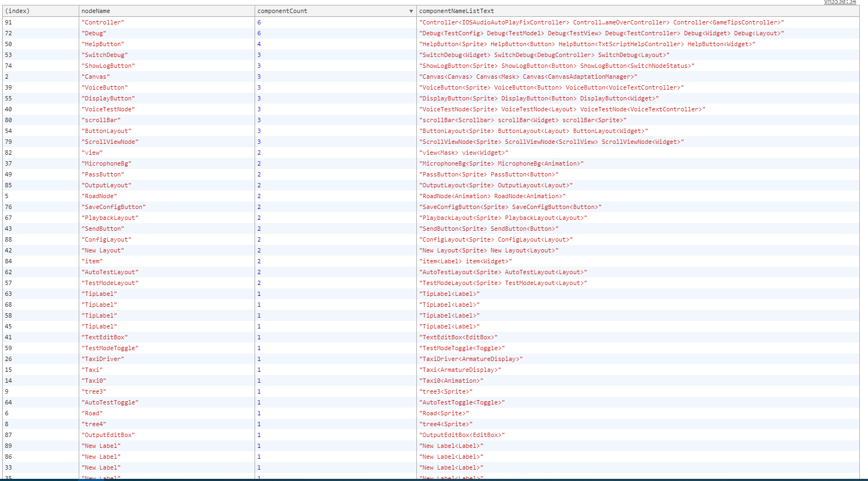The image size is (868, 481).
Task: Click the component list "scrollBar<Scrollbar> scrollBar<Widget> scrollBar<Sprite>"
Action: pos(523,120)
